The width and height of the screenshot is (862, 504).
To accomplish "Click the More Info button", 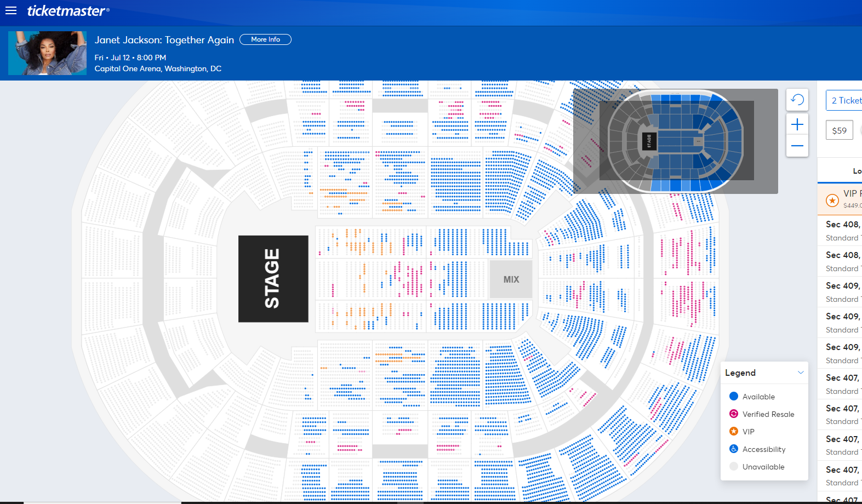I will tap(265, 39).
